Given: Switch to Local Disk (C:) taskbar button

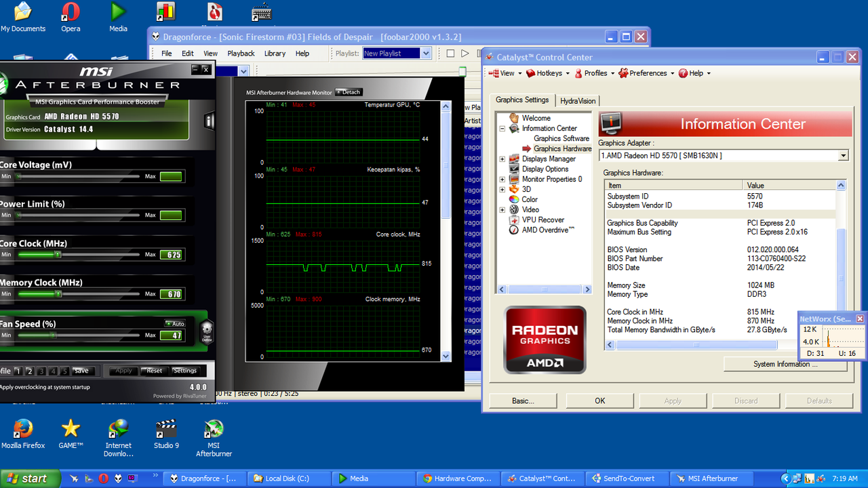Looking at the screenshot, I should [x=290, y=479].
